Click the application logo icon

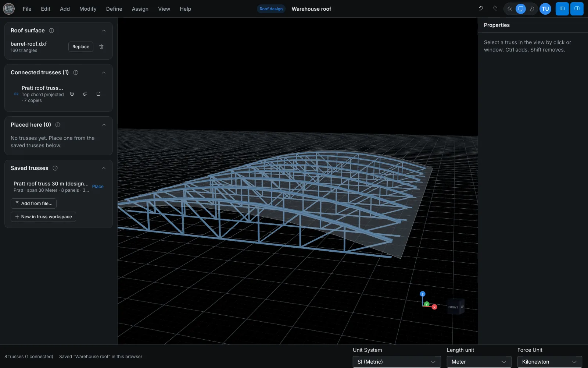(9, 9)
